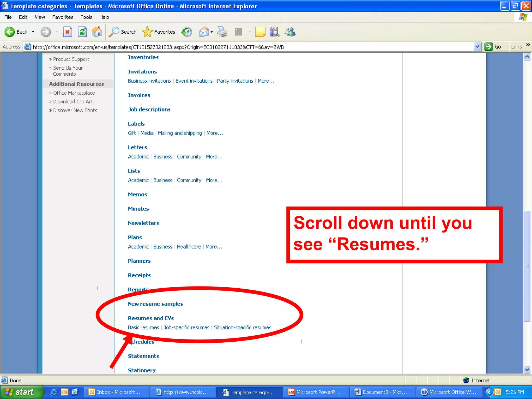
Task: Open the Search toolbar button
Action: click(122, 32)
